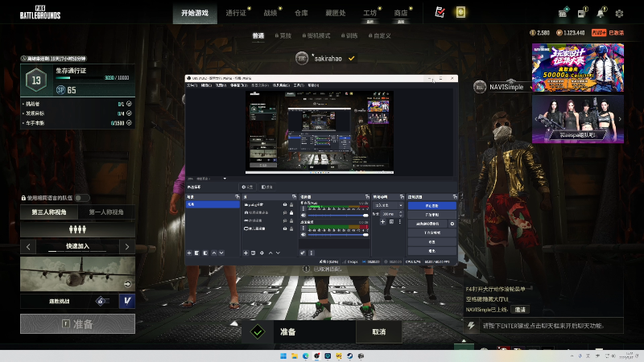Screen dimensions: 644x362
Task: Toggle visibility of second OBS source
Action: point(285,212)
